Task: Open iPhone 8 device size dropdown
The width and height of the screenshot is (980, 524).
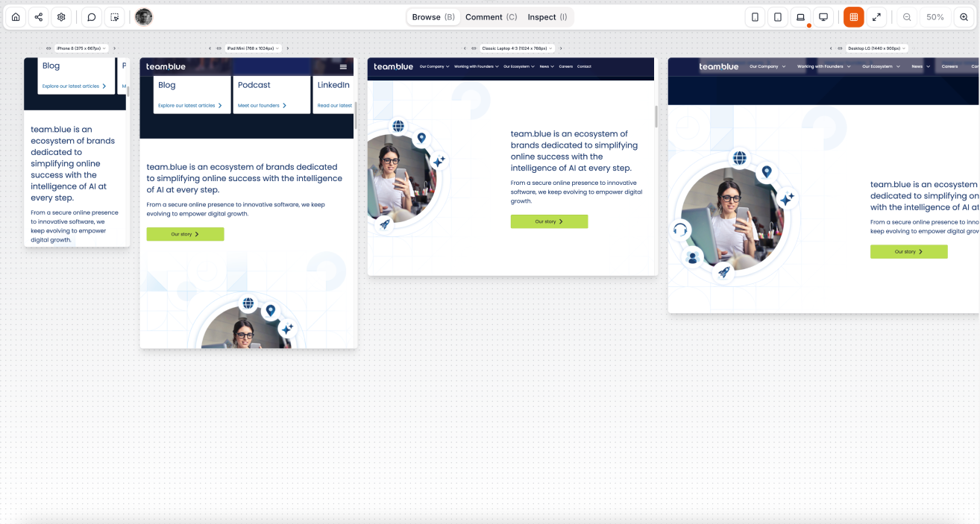Action: coord(81,48)
